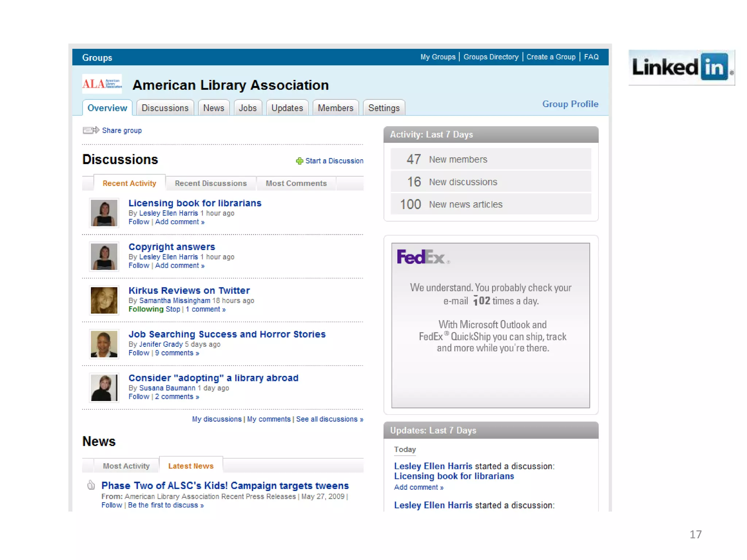The height and width of the screenshot is (560, 747).
Task: Add comment to Copyright answers discussion
Action: coord(179,265)
